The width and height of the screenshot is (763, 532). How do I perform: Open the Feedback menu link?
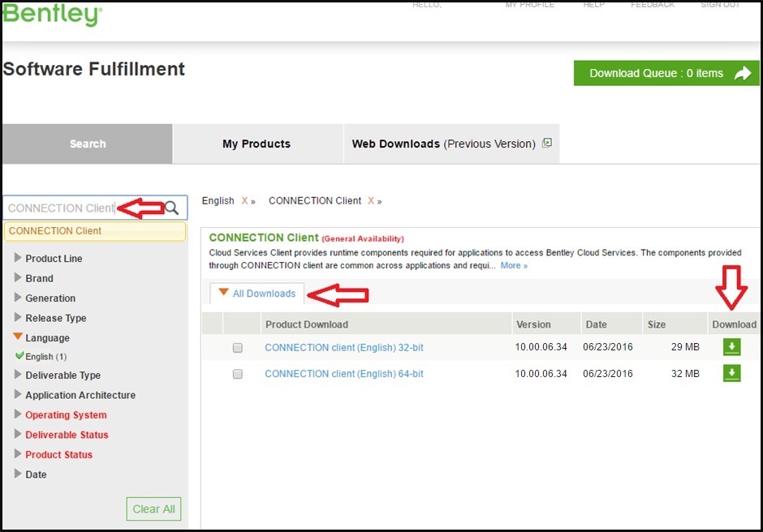[x=653, y=5]
